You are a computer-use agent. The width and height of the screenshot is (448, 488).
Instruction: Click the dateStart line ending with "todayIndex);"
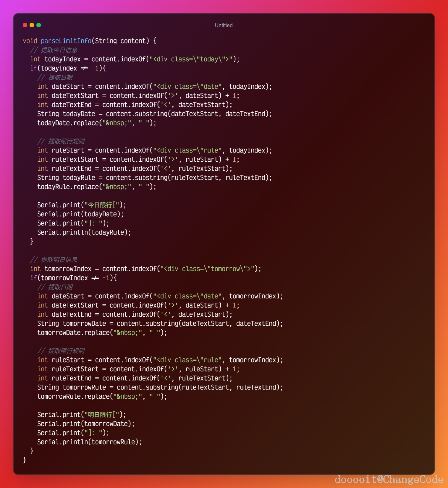pos(155,87)
